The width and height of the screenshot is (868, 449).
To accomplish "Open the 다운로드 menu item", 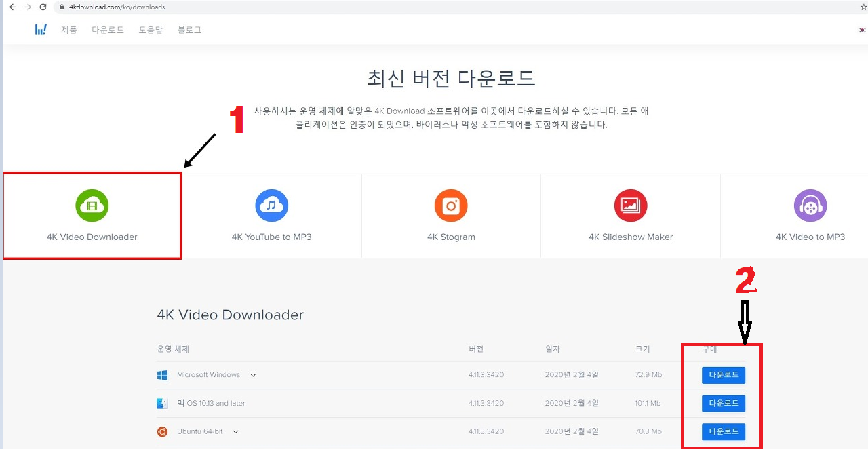I will point(108,30).
